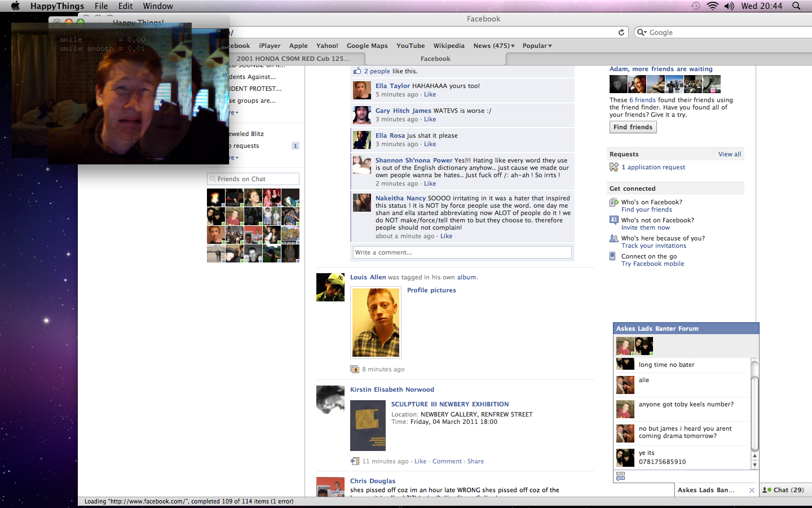Open Chris Douglas's profile link

(373, 481)
